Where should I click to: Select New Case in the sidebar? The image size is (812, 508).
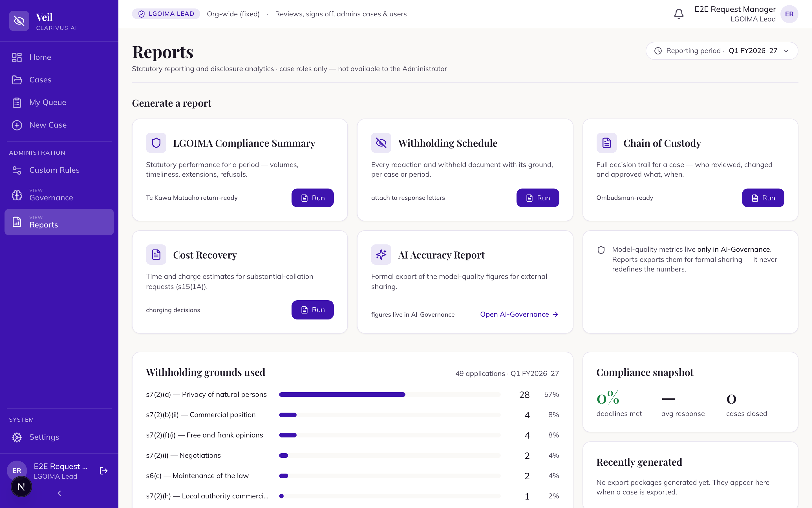tap(59, 125)
